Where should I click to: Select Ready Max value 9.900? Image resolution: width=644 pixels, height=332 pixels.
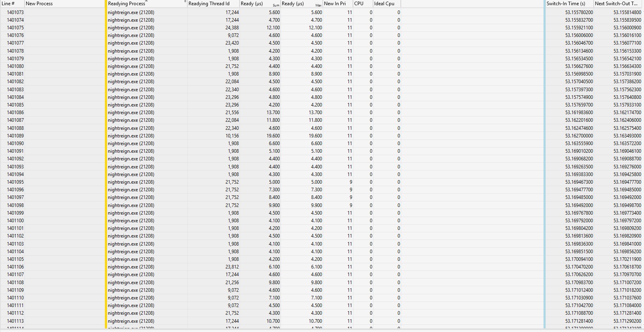point(317,205)
